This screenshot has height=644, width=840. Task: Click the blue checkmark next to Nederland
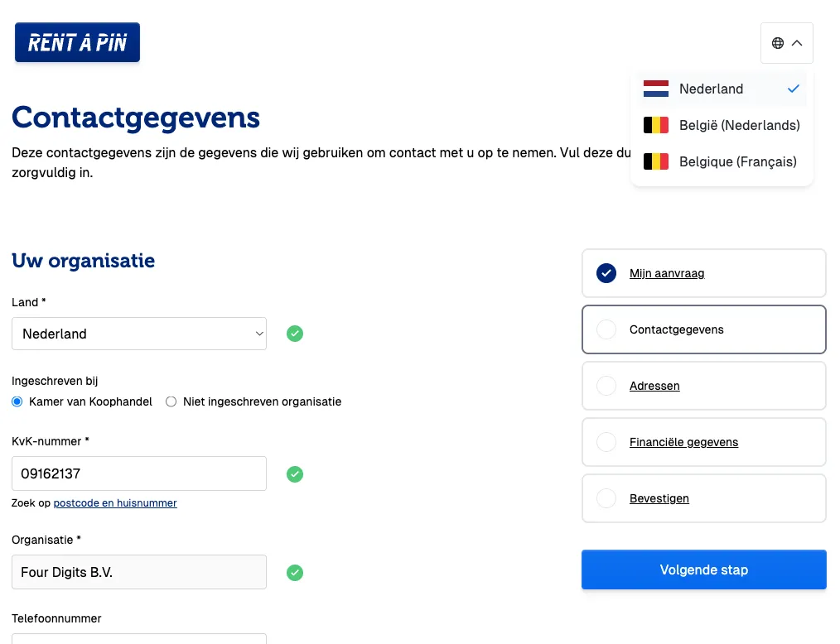tap(794, 89)
